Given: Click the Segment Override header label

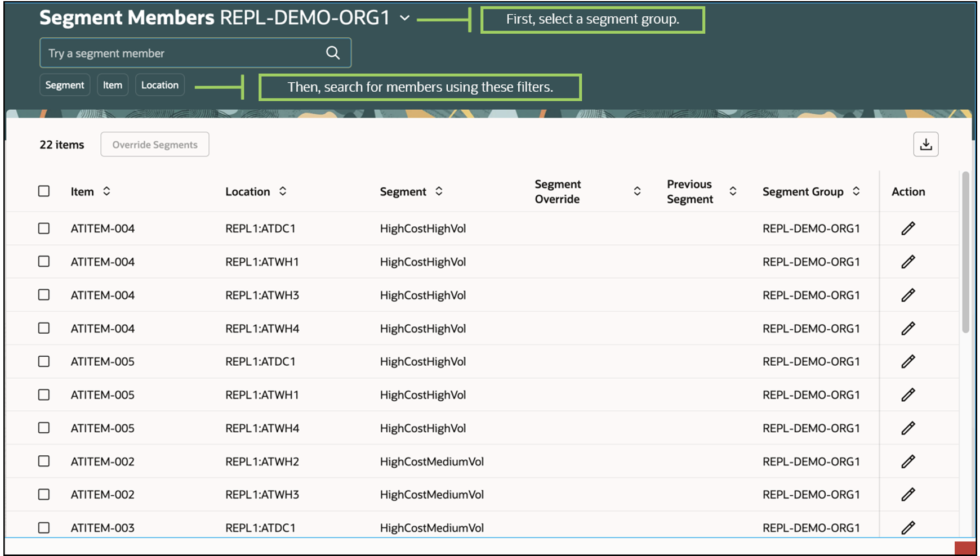Looking at the screenshot, I should click(558, 191).
